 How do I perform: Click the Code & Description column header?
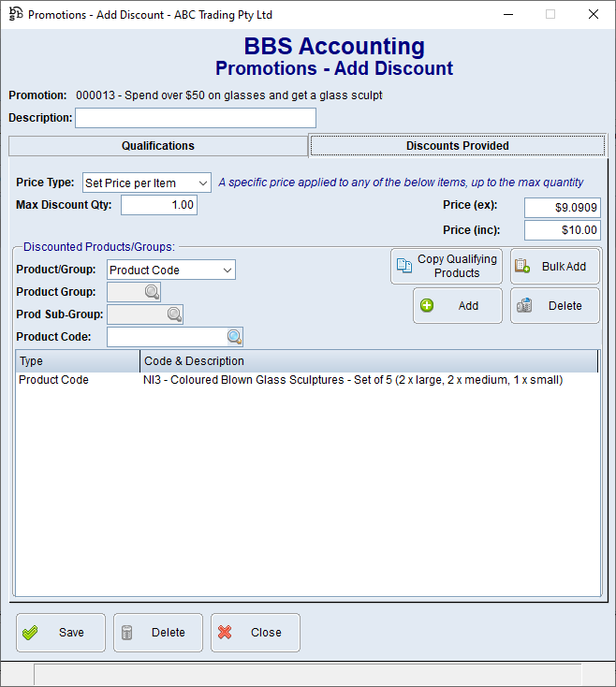coord(367,361)
